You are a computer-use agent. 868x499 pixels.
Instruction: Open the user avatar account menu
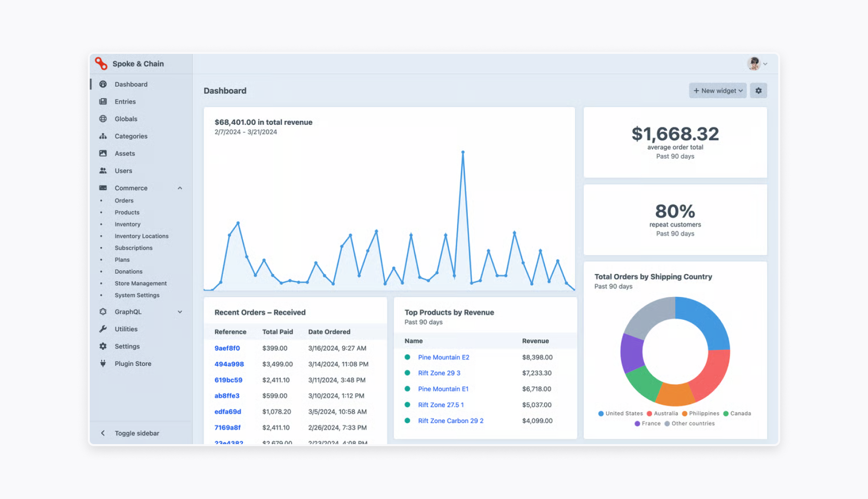point(756,64)
